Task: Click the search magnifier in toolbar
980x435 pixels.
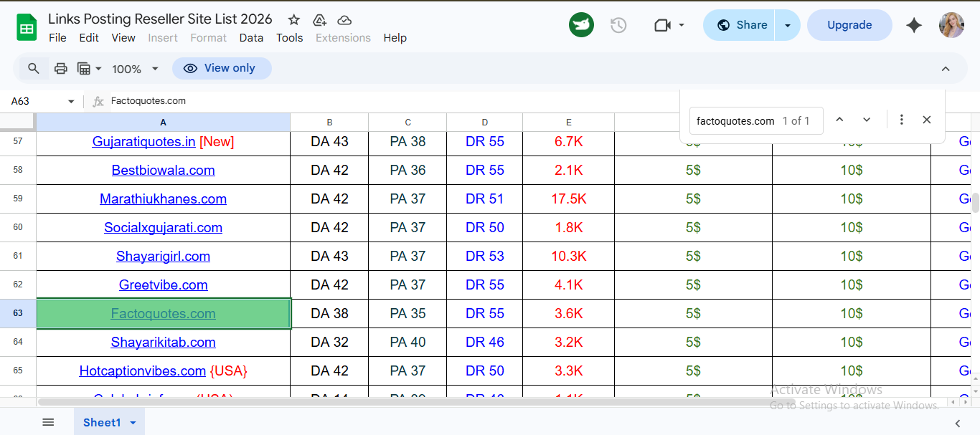Action: coord(34,69)
